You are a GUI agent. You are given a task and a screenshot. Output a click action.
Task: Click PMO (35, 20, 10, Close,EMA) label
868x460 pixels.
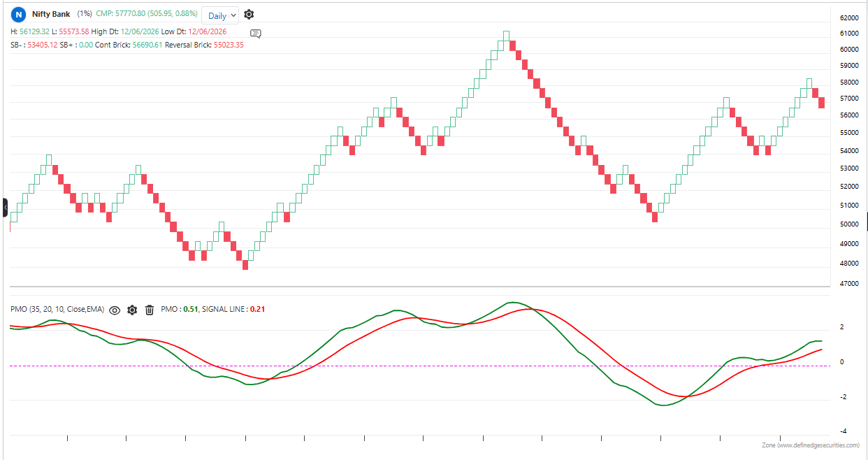point(57,309)
